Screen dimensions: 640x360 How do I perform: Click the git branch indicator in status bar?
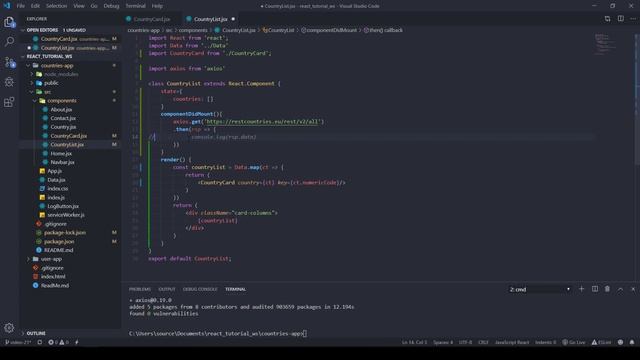pyautogui.click(x=18, y=342)
